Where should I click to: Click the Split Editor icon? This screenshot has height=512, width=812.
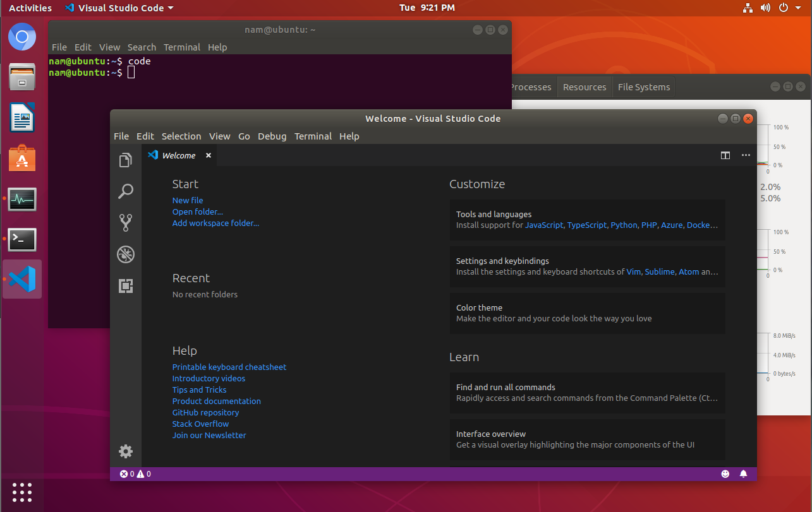click(725, 155)
